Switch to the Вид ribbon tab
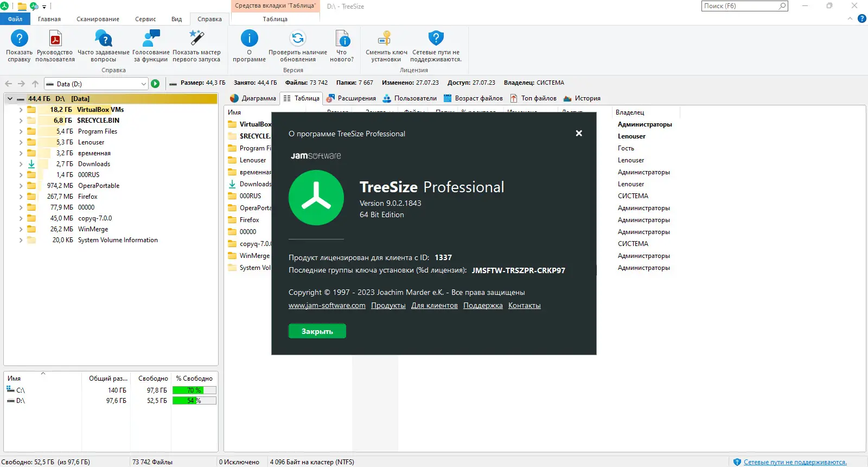 (x=177, y=19)
